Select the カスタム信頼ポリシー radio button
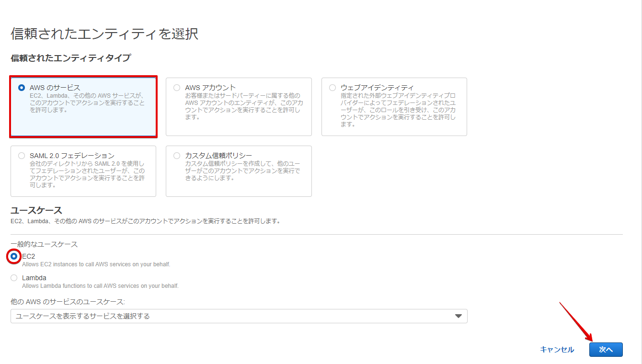 coord(177,156)
